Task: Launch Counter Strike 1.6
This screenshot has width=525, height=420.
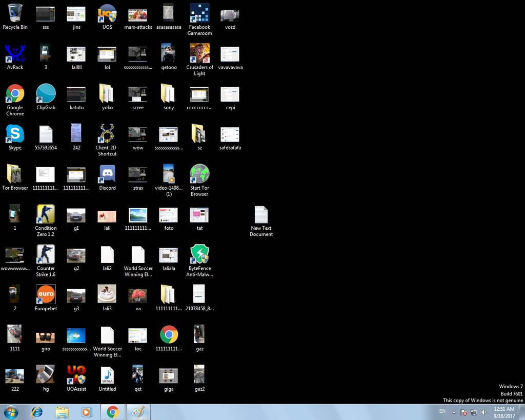Action: click(x=46, y=254)
